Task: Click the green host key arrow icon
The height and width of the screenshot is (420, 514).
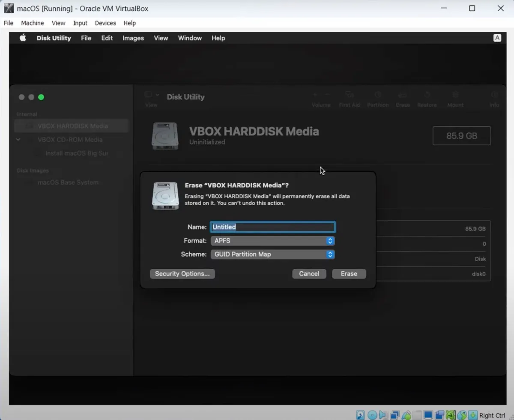Action: pos(473,415)
